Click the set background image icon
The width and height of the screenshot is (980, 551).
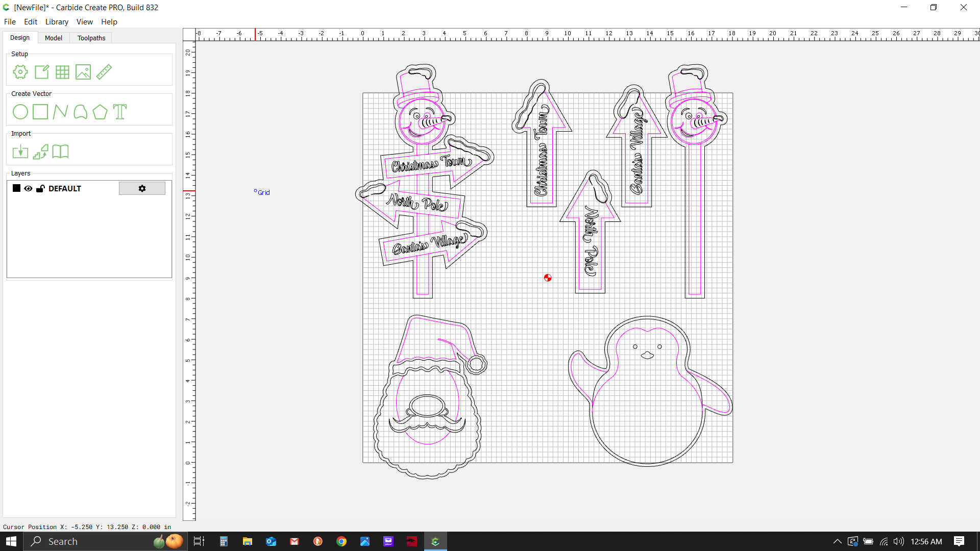click(x=83, y=72)
